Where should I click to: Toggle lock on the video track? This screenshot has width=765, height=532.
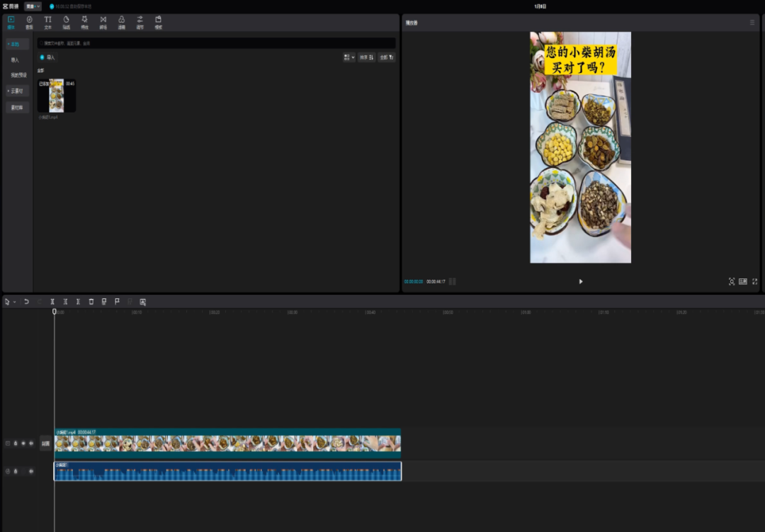pyautogui.click(x=16, y=443)
